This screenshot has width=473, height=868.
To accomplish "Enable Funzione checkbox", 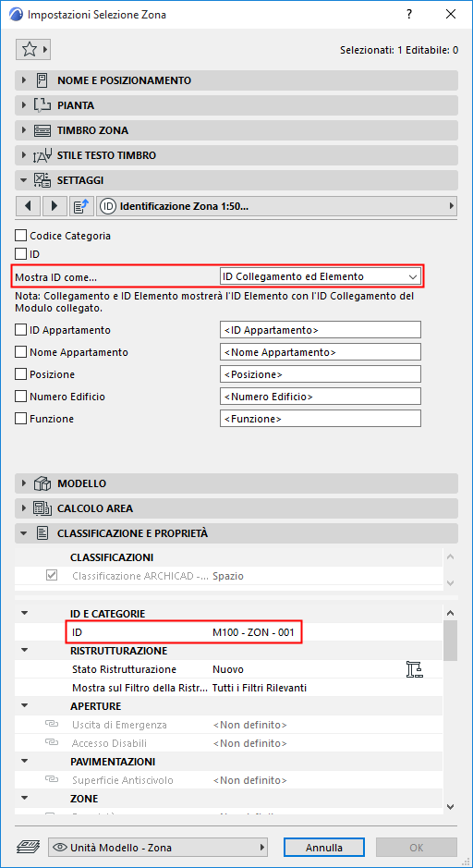I will [20, 419].
